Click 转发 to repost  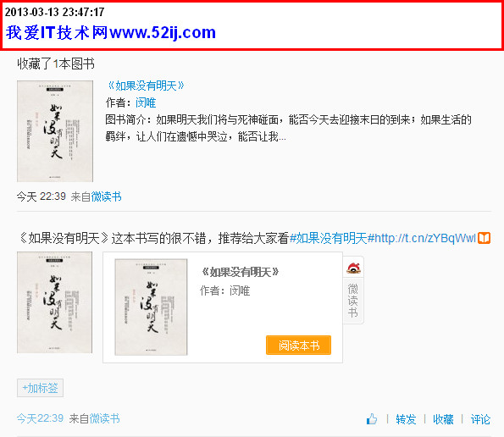tap(406, 419)
